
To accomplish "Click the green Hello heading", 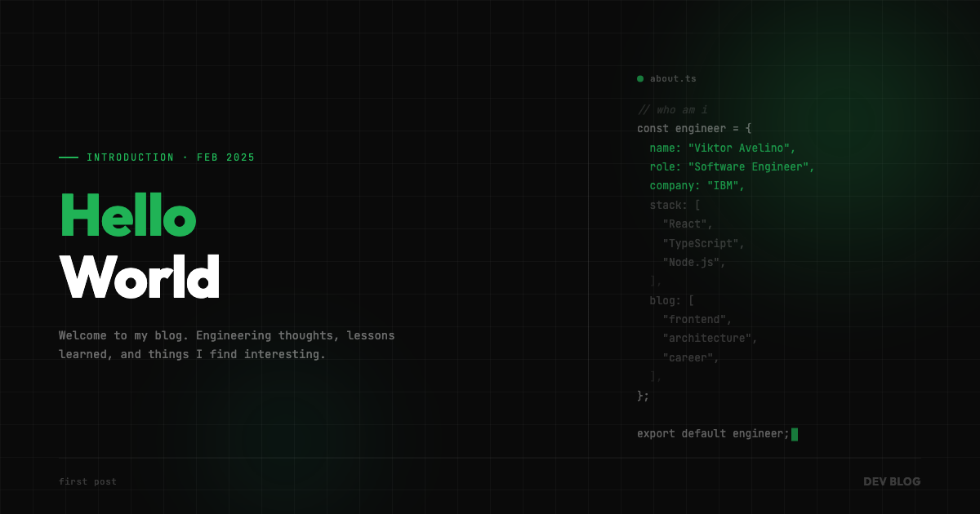I will 128,216.
